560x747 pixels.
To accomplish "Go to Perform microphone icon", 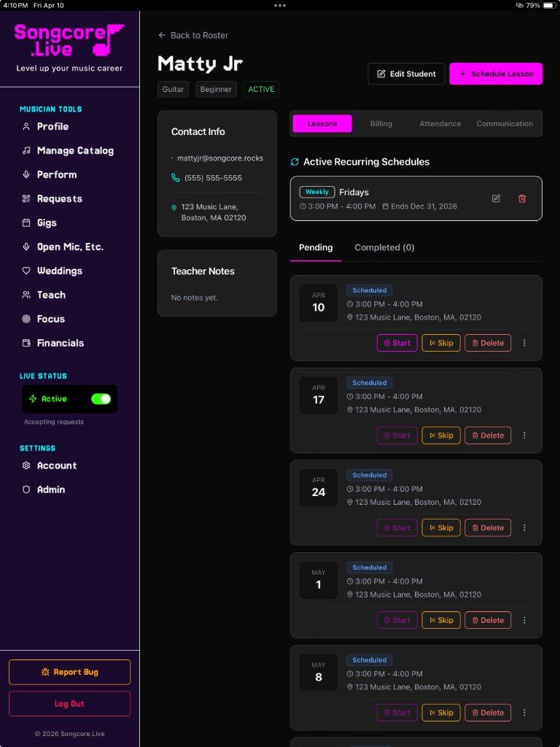I will [26, 174].
